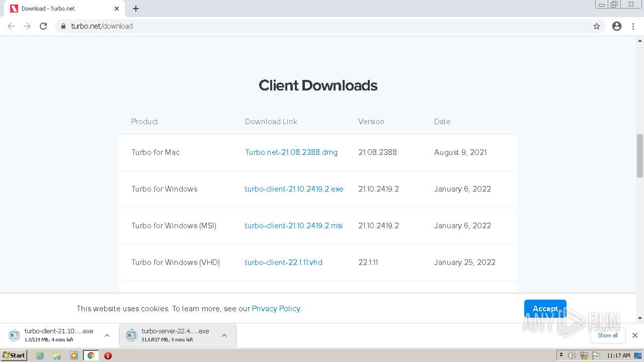Select the Download - Turbo.net tab
Image resolution: width=644 pixels, height=362 pixels.
tap(64, 9)
